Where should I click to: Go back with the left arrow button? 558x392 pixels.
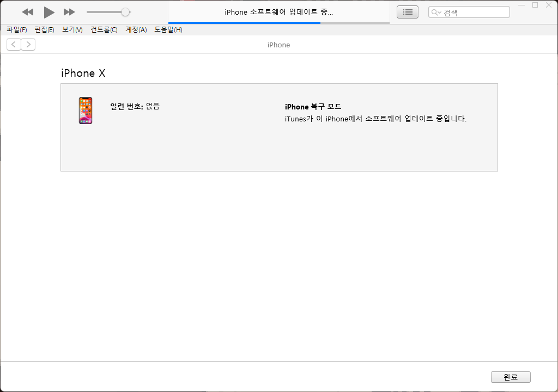coord(14,45)
